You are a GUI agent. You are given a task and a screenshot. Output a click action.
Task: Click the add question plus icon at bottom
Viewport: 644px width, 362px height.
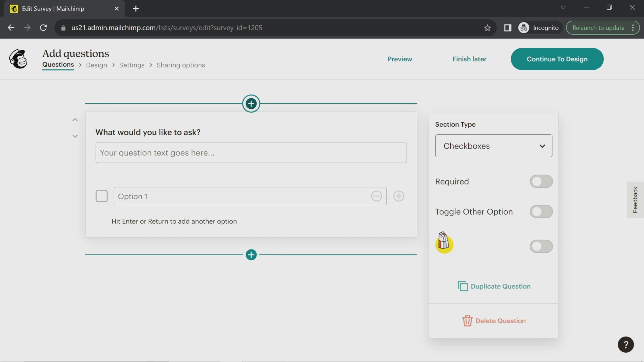click(x=250, y=254)
